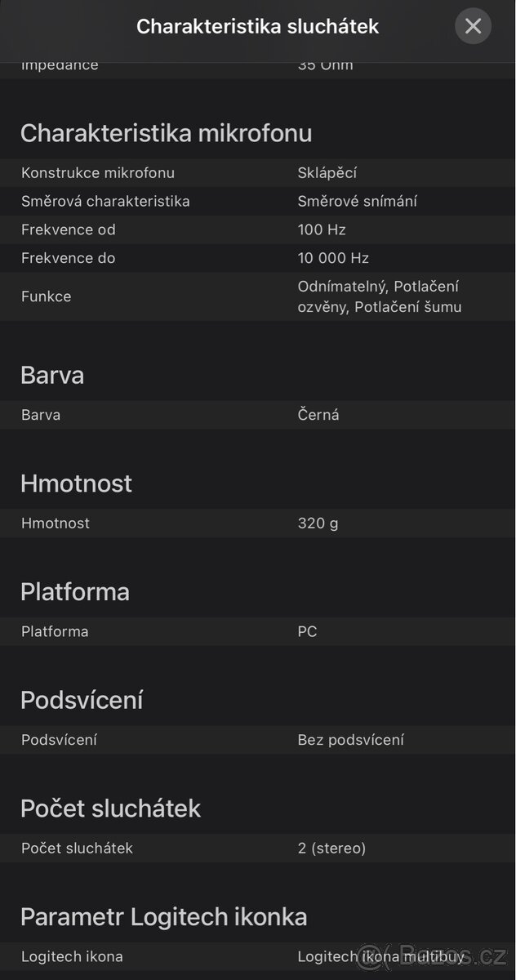The image size is (516, 980).
Task: Click the 100 Hz frequency value
Action: tap(322, 229)
